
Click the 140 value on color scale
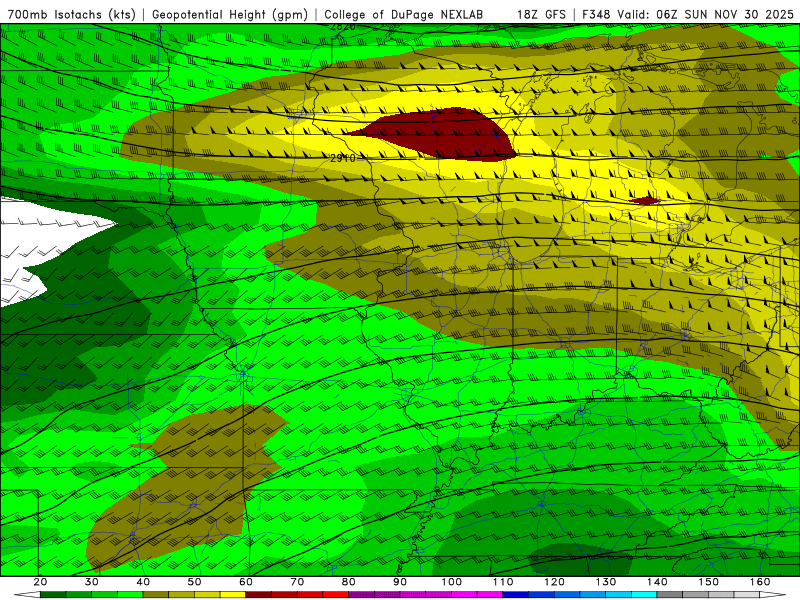tap(657, 582)
